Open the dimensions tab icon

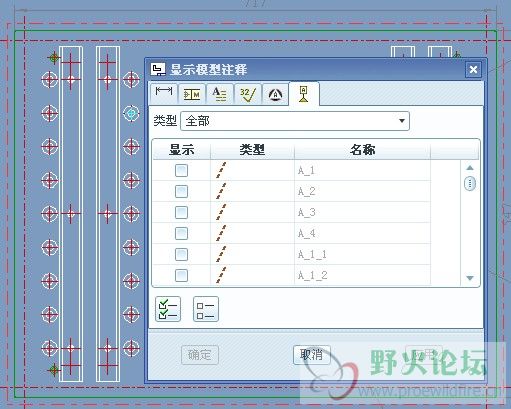(x=164, y=94)
